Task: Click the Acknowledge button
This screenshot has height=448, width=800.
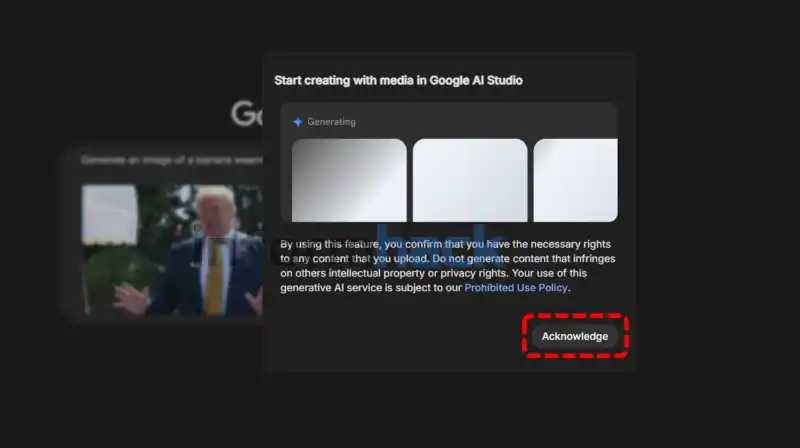Action: click(x=574, y=336)
